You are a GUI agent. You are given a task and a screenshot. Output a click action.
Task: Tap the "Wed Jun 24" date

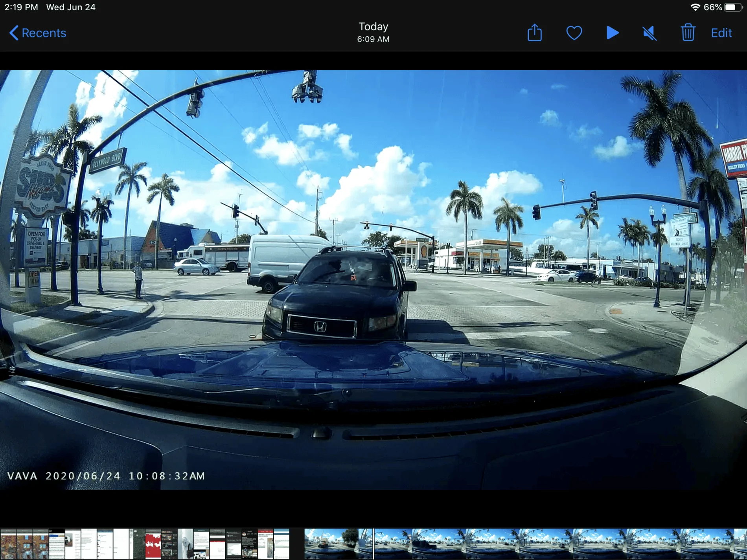tap(71, 7)
